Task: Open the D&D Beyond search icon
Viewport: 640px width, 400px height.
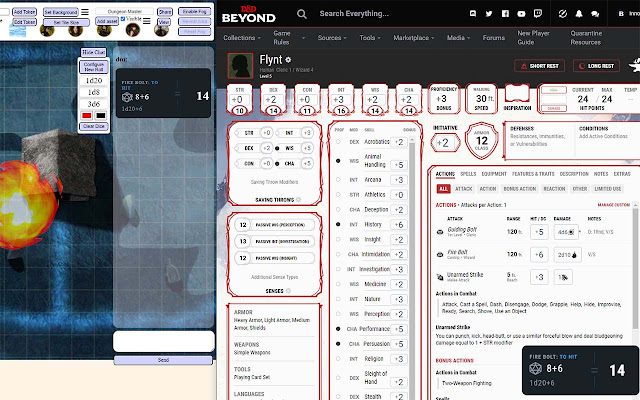Action: (x=302, y=14)
